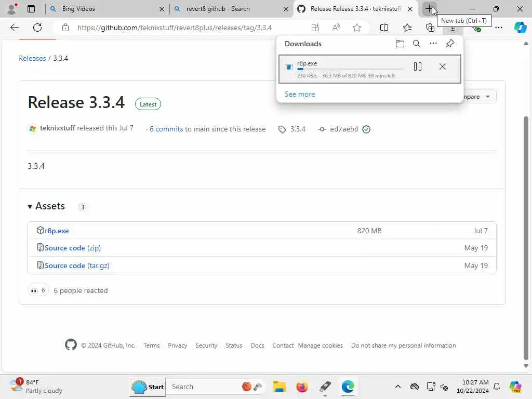Download Source code (tar.gz)
Image resolution: width=532 pixels, height=399 pixels.
point(77,265)
